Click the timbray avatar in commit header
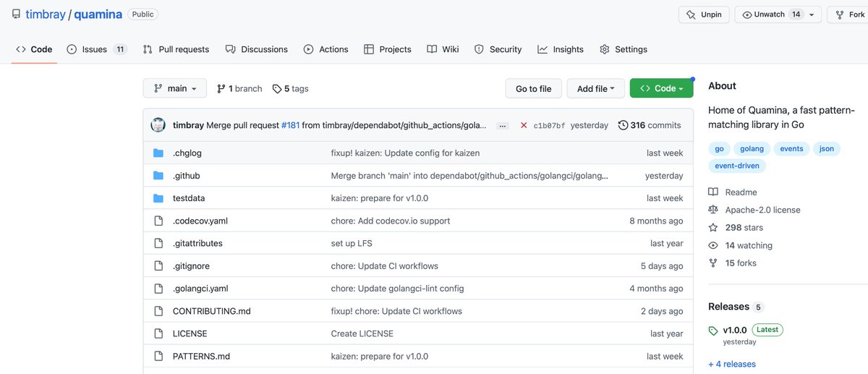Screen dimensions: 868x374 point(158,125)
